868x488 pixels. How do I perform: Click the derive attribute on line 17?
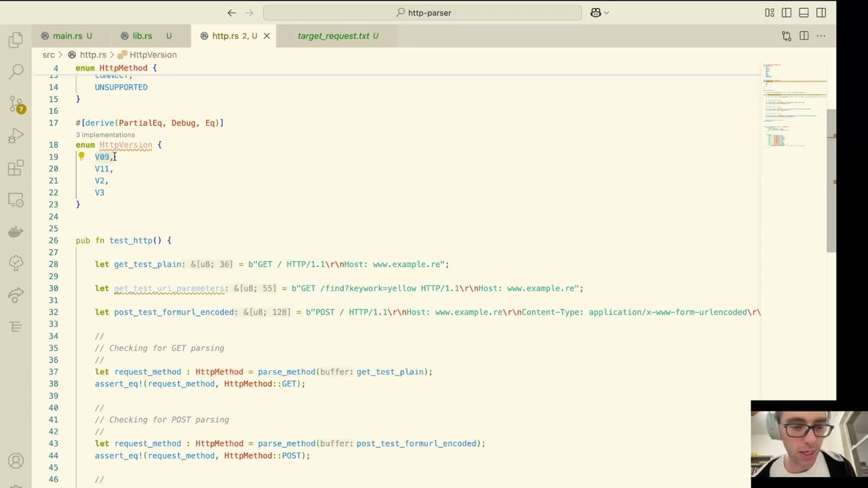tap(149, 123)
